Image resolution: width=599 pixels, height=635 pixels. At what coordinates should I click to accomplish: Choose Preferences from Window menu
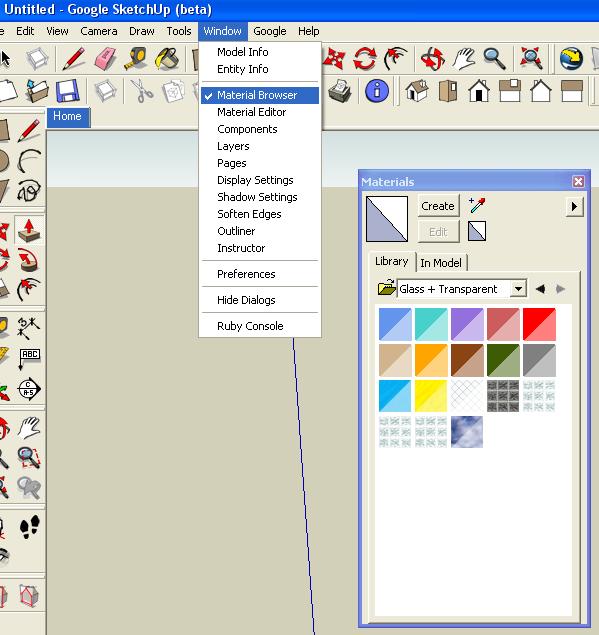[x=260, y=274]
